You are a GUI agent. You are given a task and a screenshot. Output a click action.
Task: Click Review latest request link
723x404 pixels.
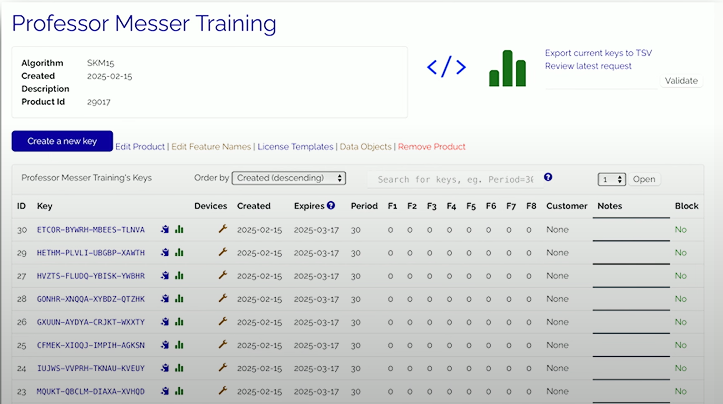pos(588,66)
